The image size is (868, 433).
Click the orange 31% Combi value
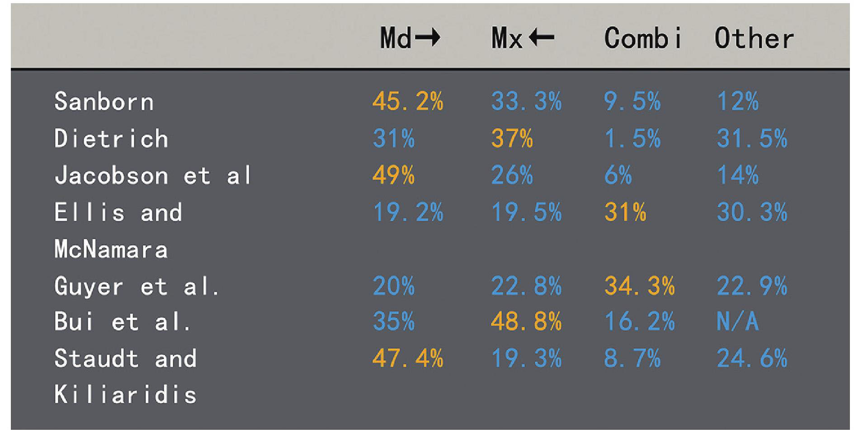coord(625,212)
